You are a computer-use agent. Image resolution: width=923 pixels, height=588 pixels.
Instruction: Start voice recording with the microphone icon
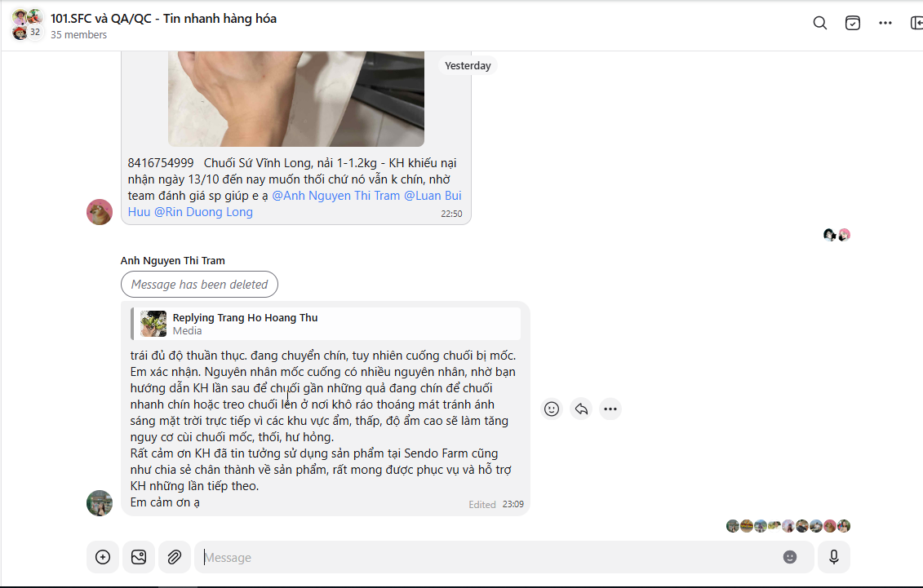[834, 557]
